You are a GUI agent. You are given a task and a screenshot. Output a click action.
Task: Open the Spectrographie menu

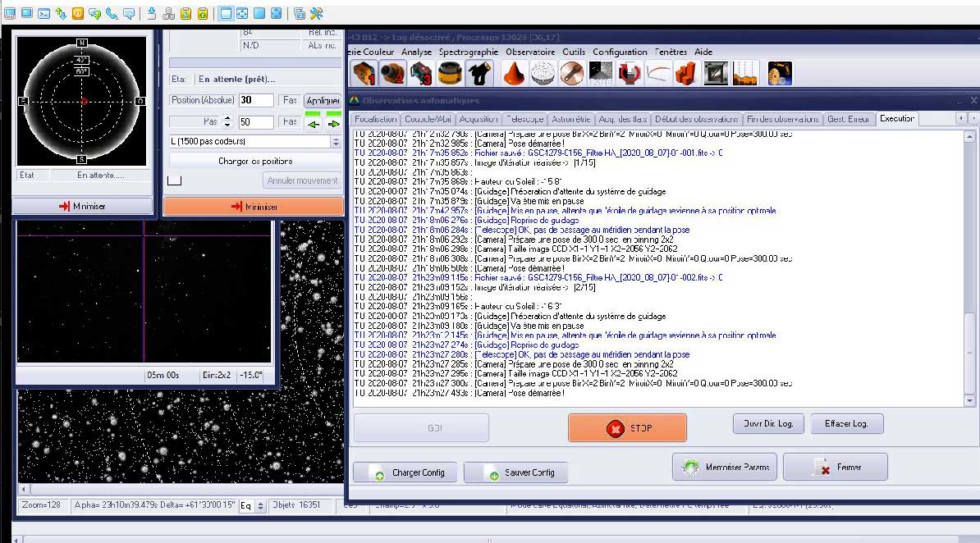click(468, 52)
